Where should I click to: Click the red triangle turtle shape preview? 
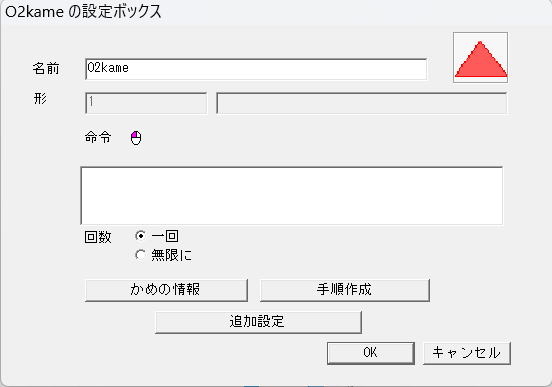point(481,58)
